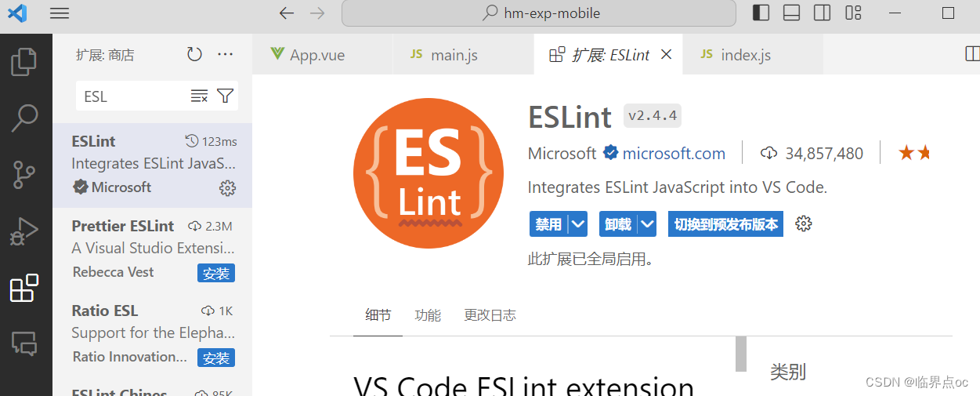Click the readme vertical scrollbar thumb
980x396 pixels.
(740, 354)
